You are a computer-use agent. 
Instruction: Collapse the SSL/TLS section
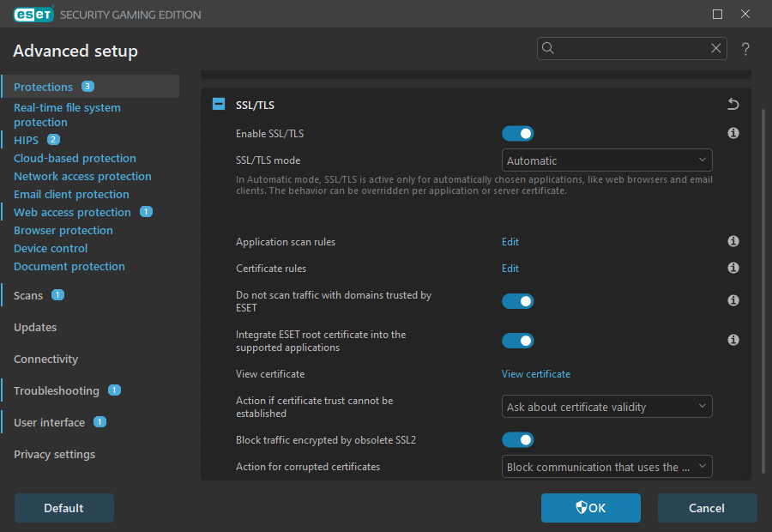pos(219,104)
